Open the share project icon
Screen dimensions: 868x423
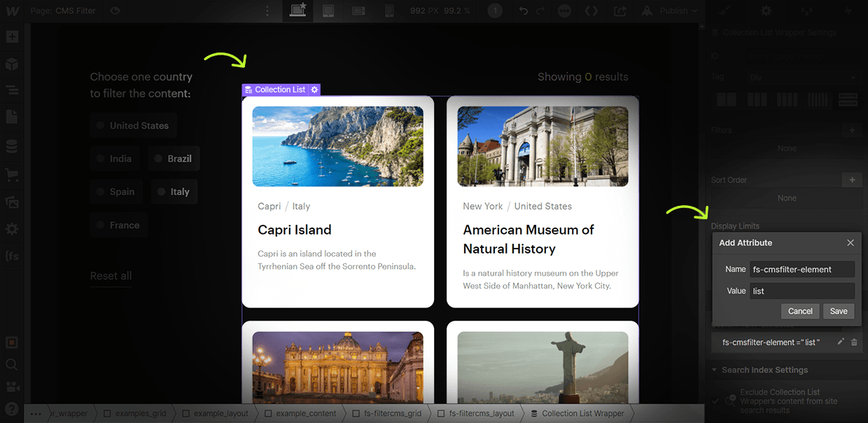pos(619,11)
